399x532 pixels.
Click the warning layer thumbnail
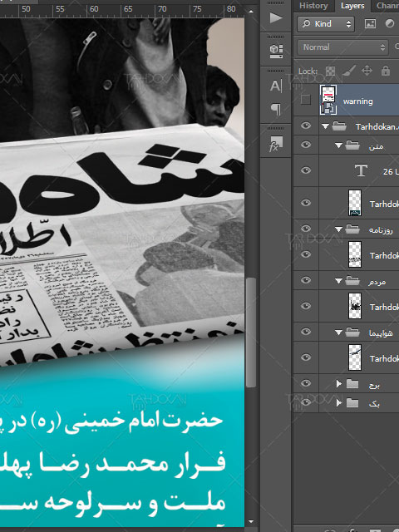coord(328,100)
